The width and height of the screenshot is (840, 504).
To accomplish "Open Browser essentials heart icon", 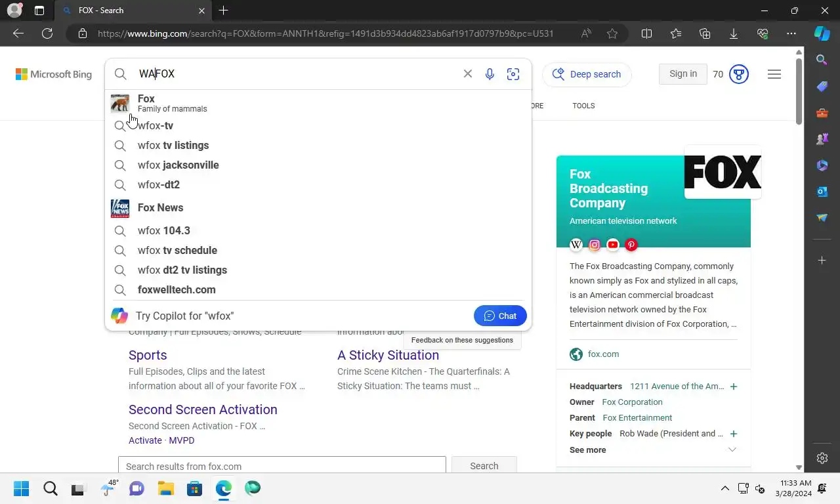I will click(763, 33).
